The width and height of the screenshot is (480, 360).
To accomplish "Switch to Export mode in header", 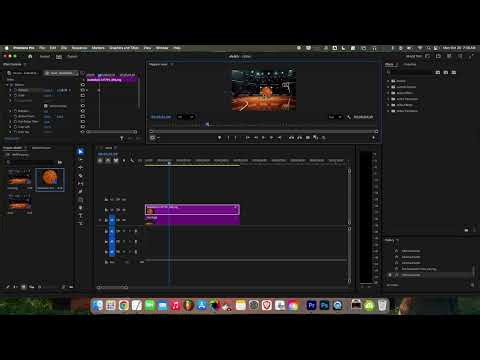I will (x=72, y=56).
